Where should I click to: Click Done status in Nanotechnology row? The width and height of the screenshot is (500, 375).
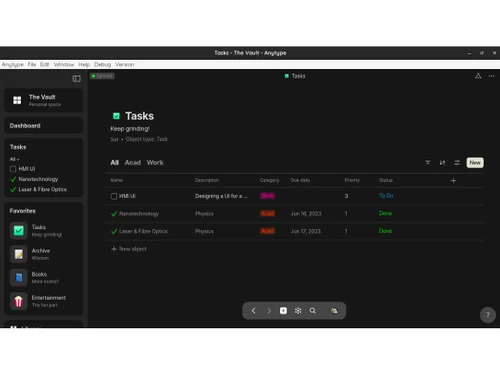(x=385, y=214)
